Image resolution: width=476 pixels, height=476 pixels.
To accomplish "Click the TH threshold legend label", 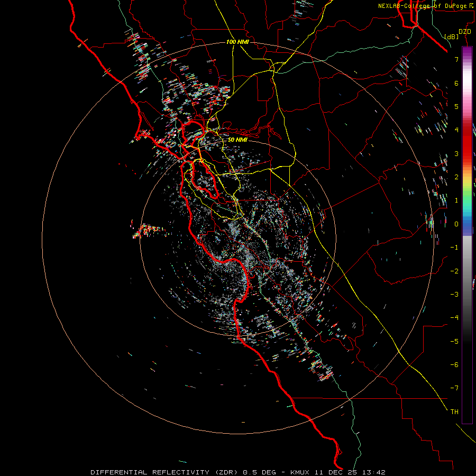I will click(454, 411).
